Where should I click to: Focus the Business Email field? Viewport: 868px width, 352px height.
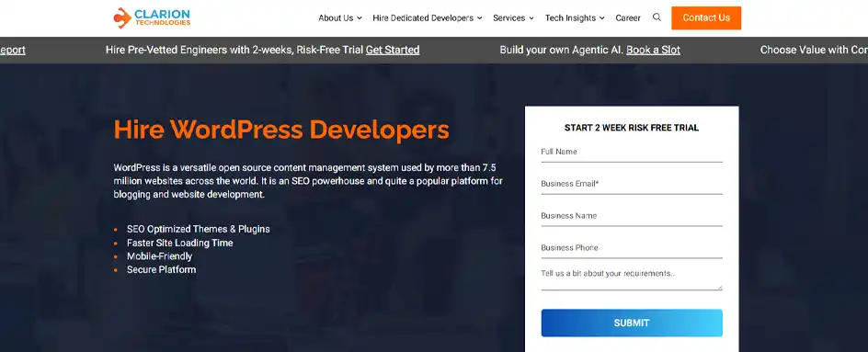pyautogui.click(x=632, y=185)
